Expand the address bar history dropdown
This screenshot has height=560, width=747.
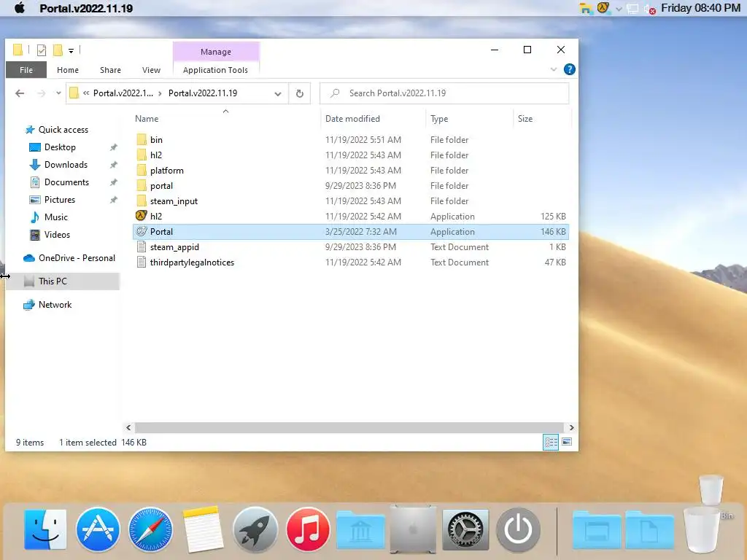[278, 94]
